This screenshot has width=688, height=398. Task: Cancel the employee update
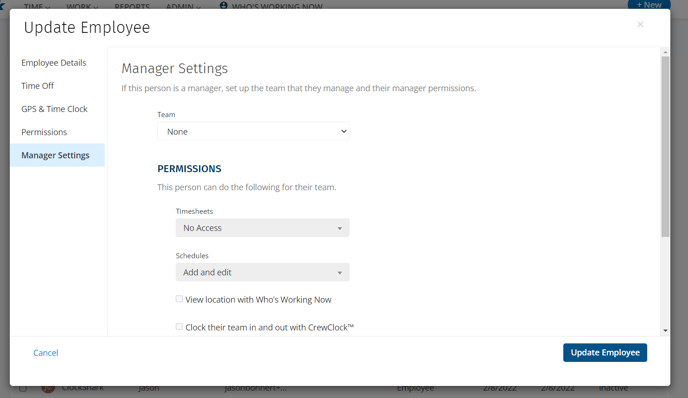tap(46, 353)
